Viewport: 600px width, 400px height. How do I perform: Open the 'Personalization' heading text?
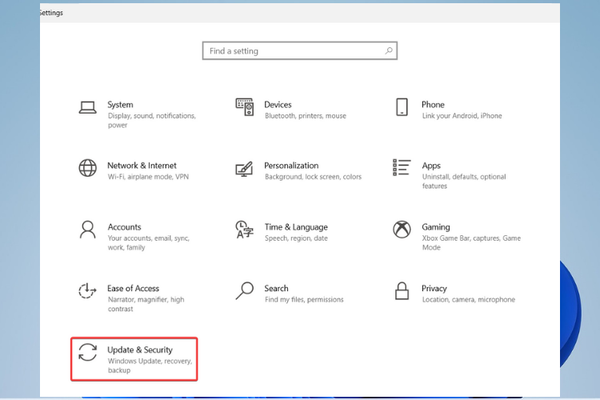point(291,165)
